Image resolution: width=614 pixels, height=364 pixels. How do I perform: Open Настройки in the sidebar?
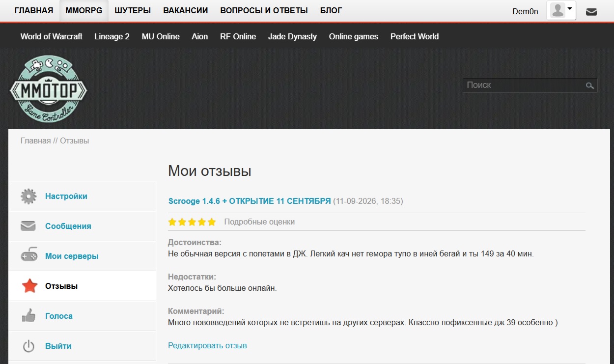click(x=66, y=196)
